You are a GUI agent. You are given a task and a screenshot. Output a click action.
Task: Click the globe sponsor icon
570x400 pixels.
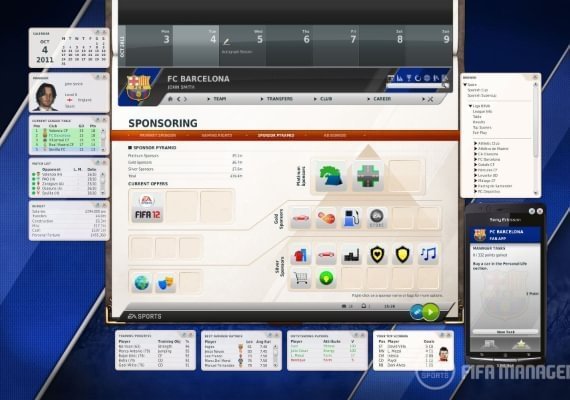click(141, 283)
